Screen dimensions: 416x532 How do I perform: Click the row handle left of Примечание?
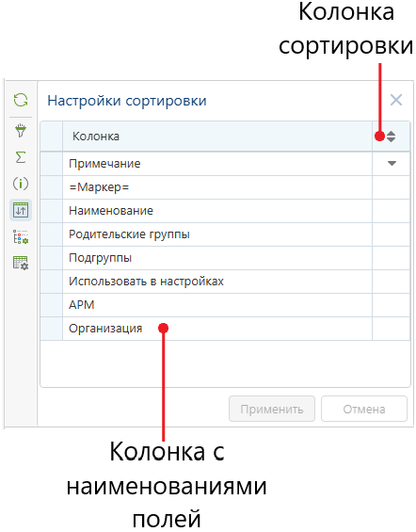pos(52,164)
